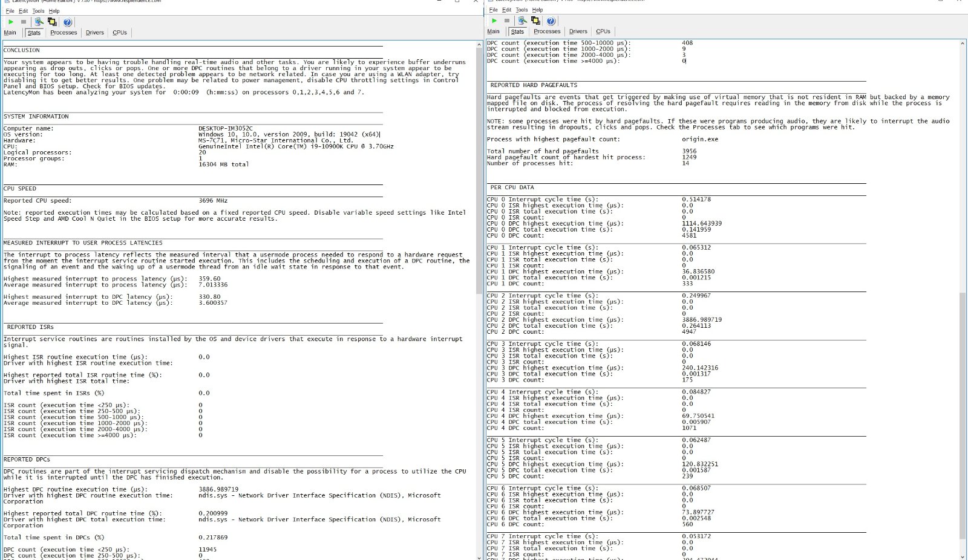Click process name origin.exe
Viewport: 968px width, 560px height.
[700, 139]
